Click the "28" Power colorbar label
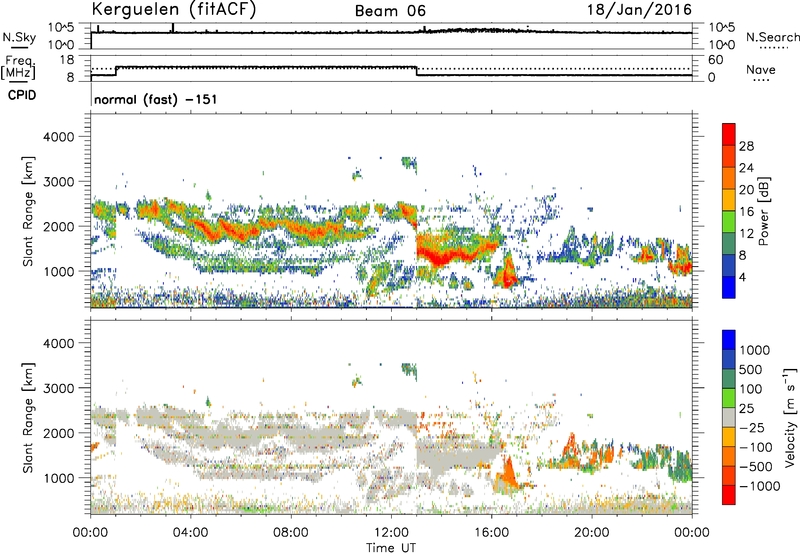 click(x=746, y=146)
